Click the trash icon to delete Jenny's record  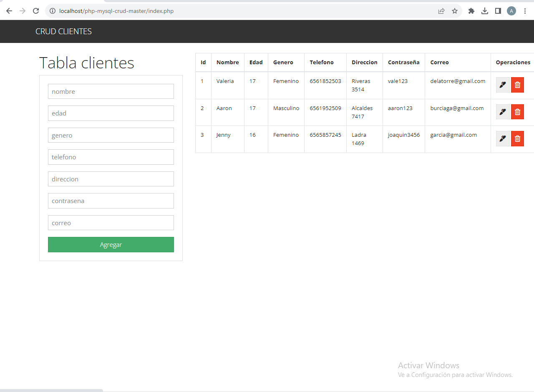click(x=517, y=138)
